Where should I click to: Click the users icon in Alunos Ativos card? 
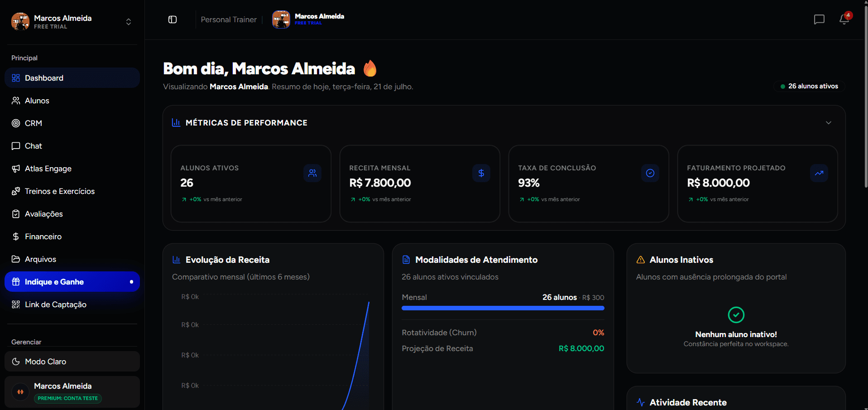tap(312, 173)
